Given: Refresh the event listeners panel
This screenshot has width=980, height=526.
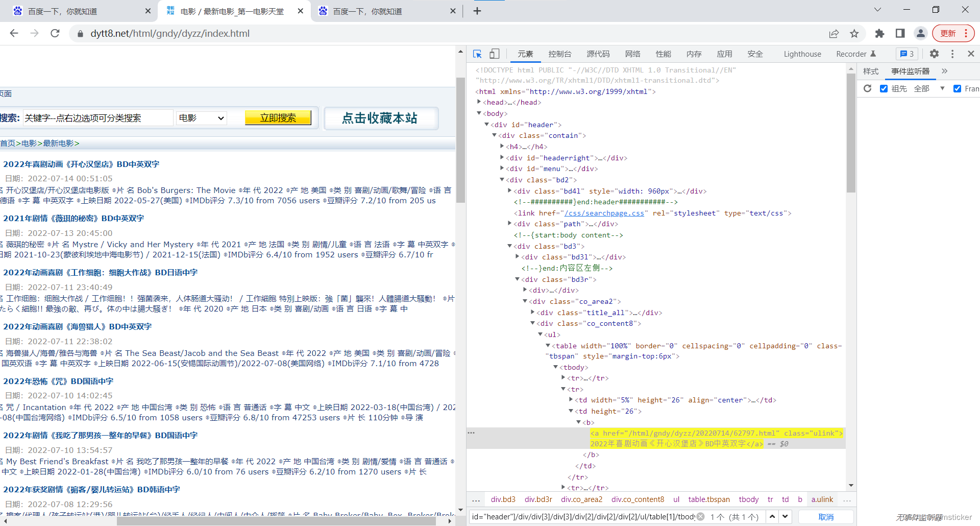Looking at the screenshot, I should pyautogui.click(x=868, y=88).
